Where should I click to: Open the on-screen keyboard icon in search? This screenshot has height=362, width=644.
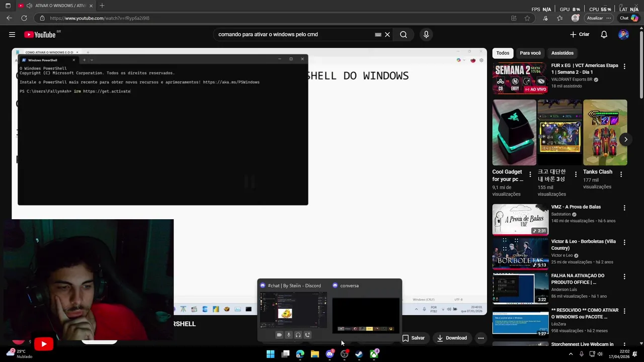tap(378, 35)
